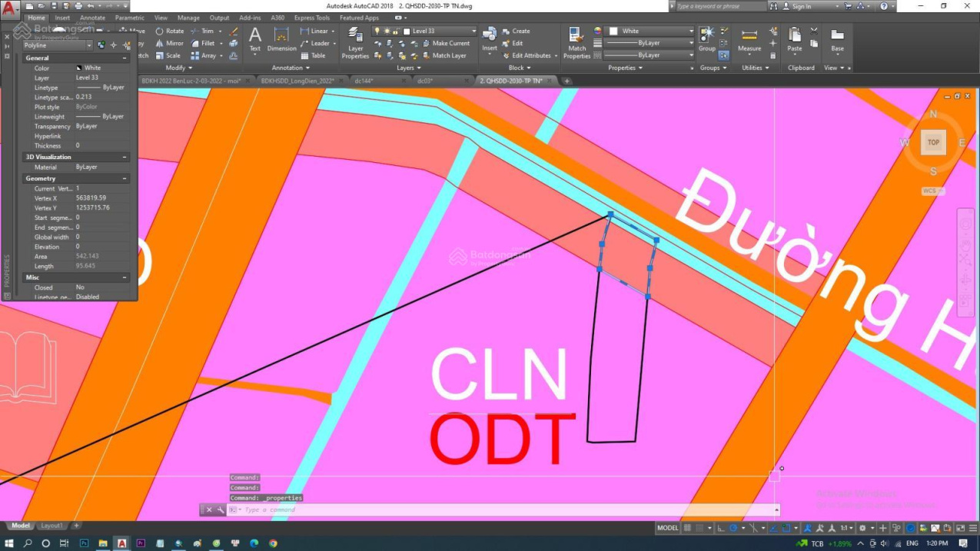Viewport: 980px width, 551px height.
Task: Switch to BDKHSDD_LongDien_2022 drawing tab
Action: [297, 81]
